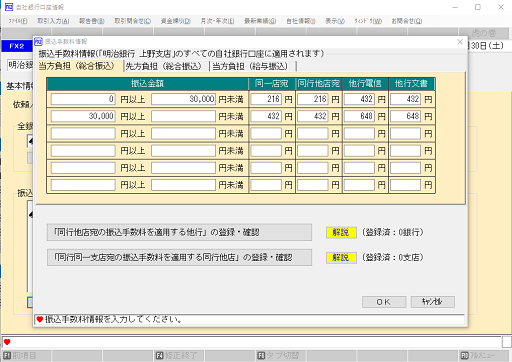Click the 登録済：0銀行 status text
512x362 pixels.
(393, 232)
